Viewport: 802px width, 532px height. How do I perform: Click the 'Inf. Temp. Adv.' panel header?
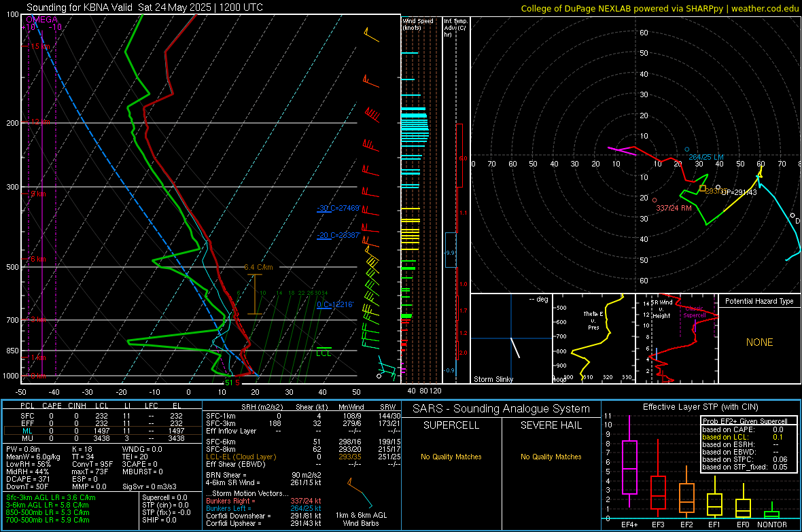(x=455, y=28)
